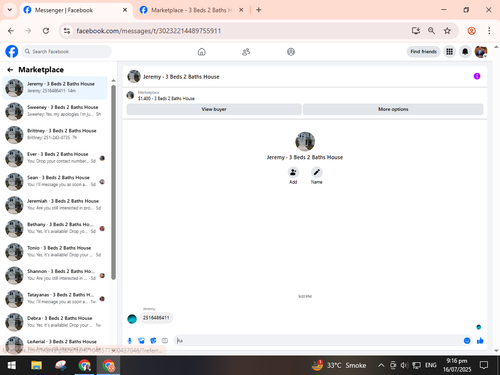Screen dimensions: 500x375
Task: Open a new browser tab
Action: click(259, 10)
